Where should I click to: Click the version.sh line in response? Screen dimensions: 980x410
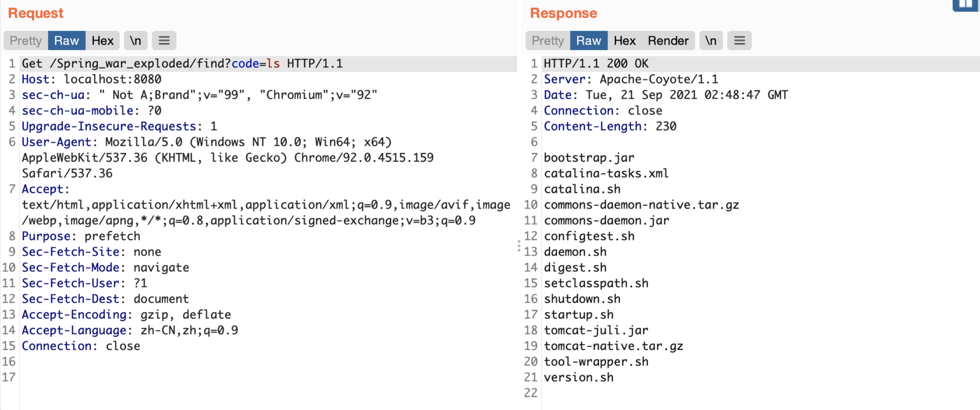578,377
